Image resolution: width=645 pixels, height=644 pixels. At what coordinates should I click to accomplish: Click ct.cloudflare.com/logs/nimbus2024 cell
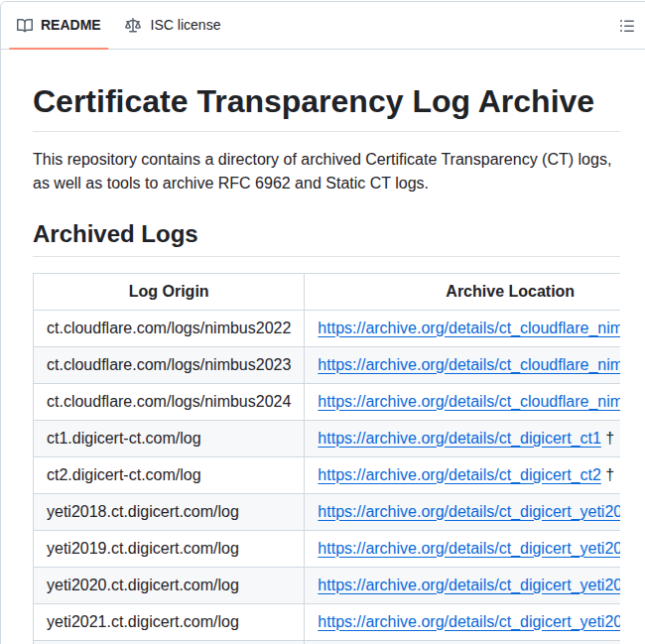(169, 401)
